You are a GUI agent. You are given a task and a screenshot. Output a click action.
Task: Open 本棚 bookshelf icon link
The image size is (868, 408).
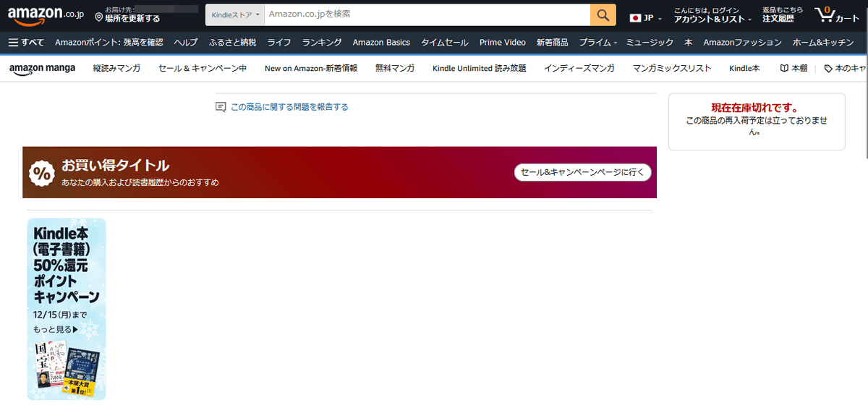tap(793, 69)
